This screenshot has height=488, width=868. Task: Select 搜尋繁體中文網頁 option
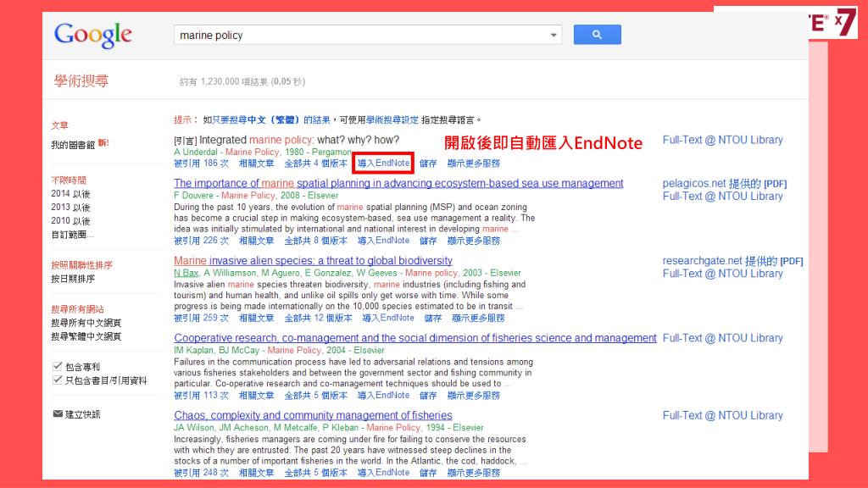click(86, 336)
